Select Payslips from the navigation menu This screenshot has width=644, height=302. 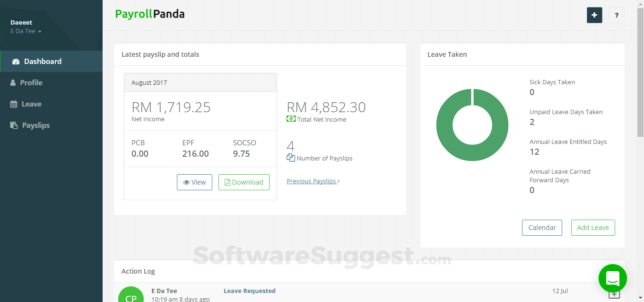pos(36,125)
